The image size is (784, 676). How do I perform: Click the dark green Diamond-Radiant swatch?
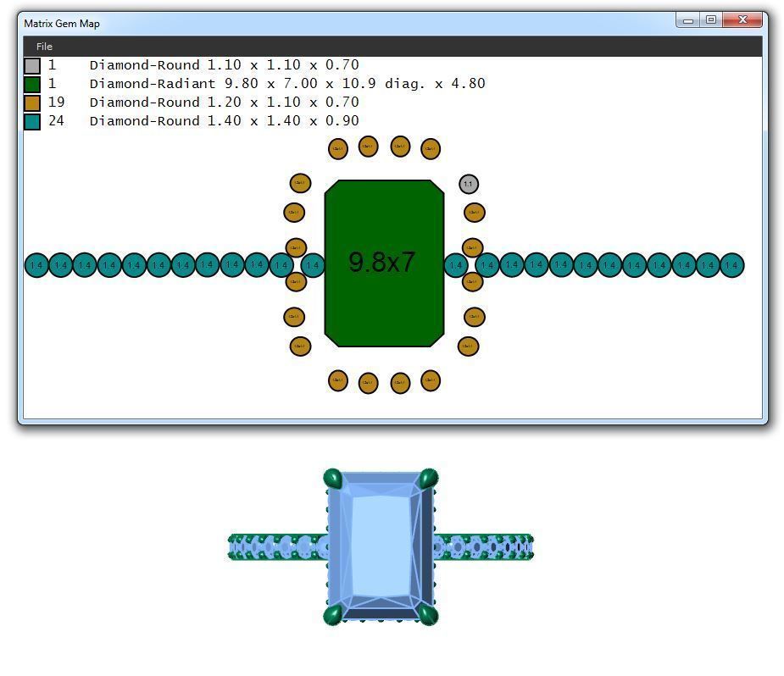(32, 85)
